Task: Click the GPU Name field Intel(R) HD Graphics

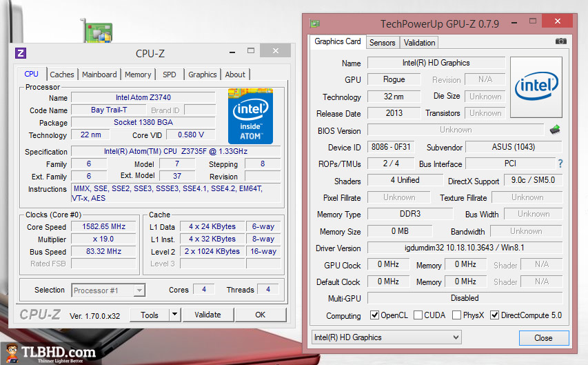Action: 436,63
